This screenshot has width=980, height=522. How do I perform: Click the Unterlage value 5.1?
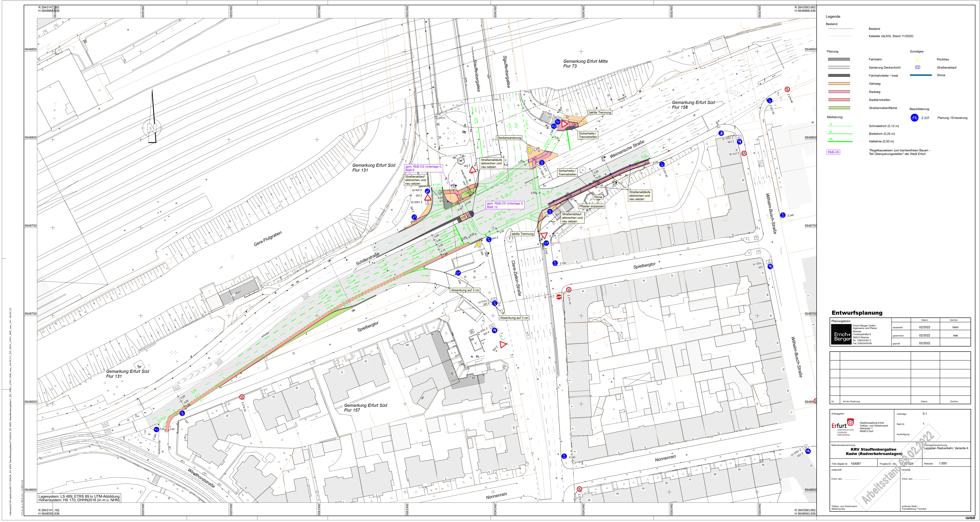pyautogui.click(x=925, y=414)
